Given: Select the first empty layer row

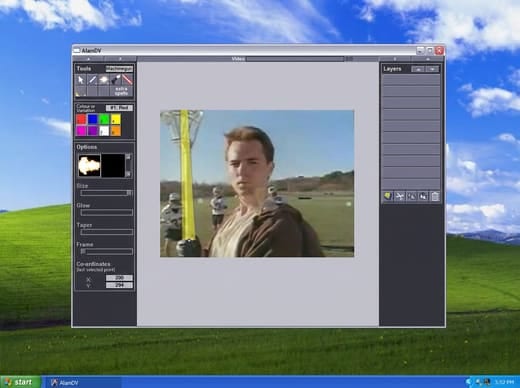Looking at the screenshot, I should click(x=411, y=80).
